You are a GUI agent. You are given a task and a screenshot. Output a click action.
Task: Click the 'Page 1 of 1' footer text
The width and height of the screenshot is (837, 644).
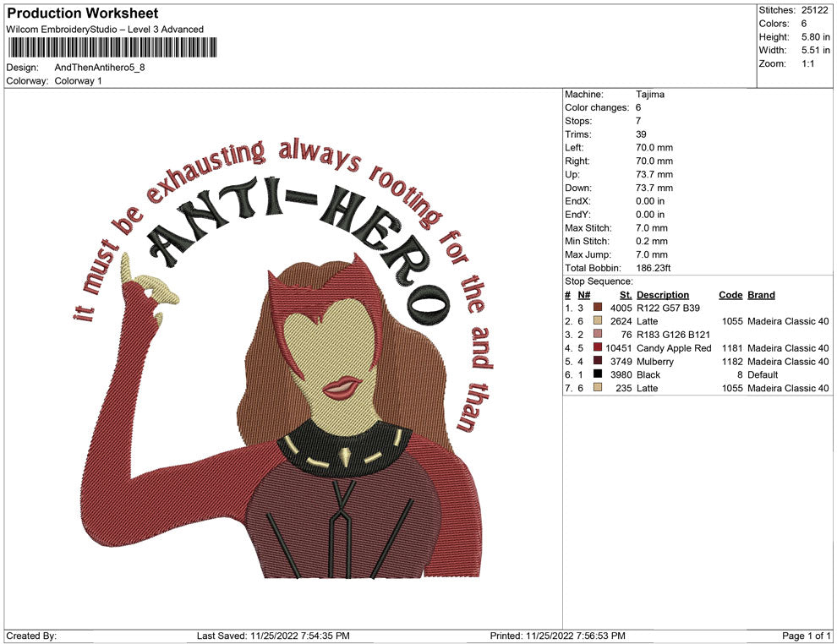pos(806,636)
